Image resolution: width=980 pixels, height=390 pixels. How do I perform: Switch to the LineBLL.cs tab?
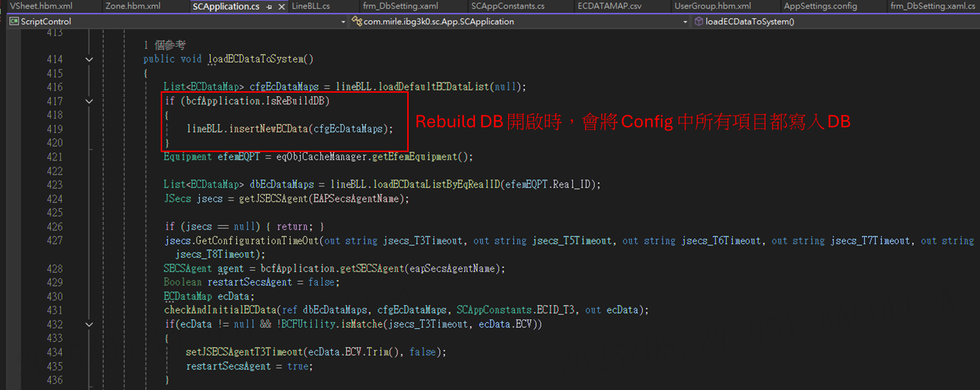(x=311, y=6)
